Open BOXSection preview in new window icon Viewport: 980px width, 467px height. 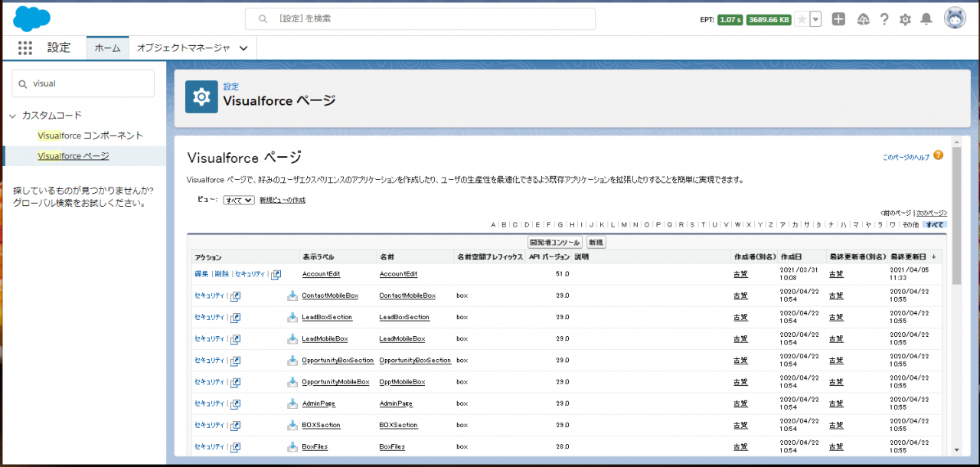click(235, 425)
